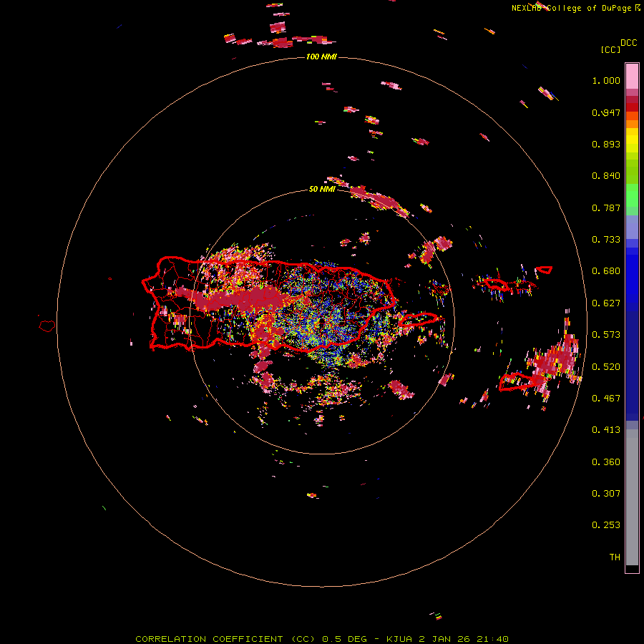Pick the orange band on the color scale
The image size is (644, 644).
coord(632,124)
